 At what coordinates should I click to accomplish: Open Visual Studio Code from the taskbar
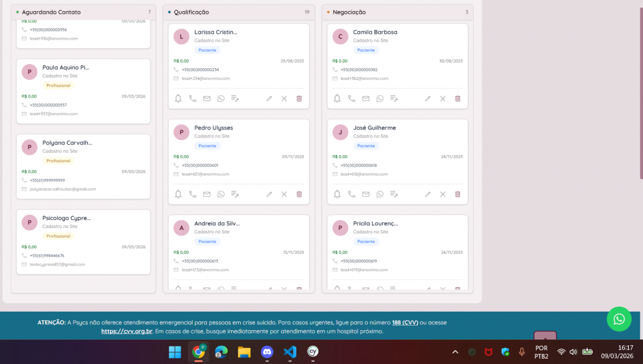coord(290,352)
